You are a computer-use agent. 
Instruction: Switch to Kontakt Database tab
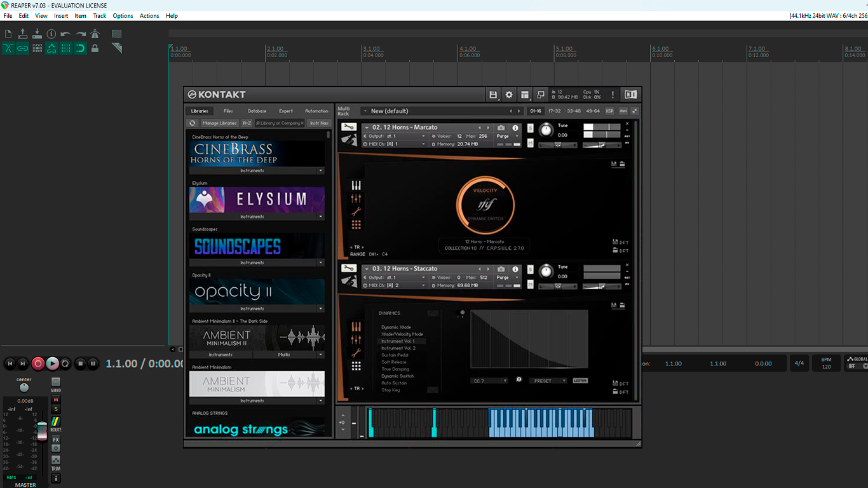pyautogui.click(x=257, y=111)
